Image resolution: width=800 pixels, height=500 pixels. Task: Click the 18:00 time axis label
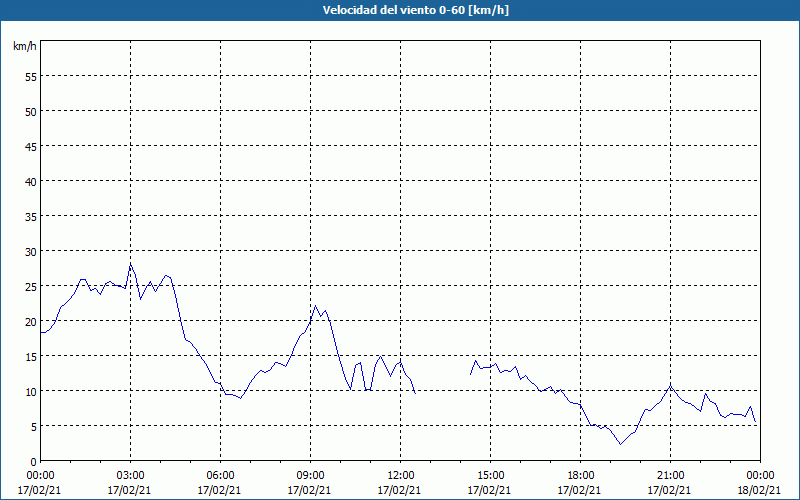pyautogui.click(x=580, y=476)
